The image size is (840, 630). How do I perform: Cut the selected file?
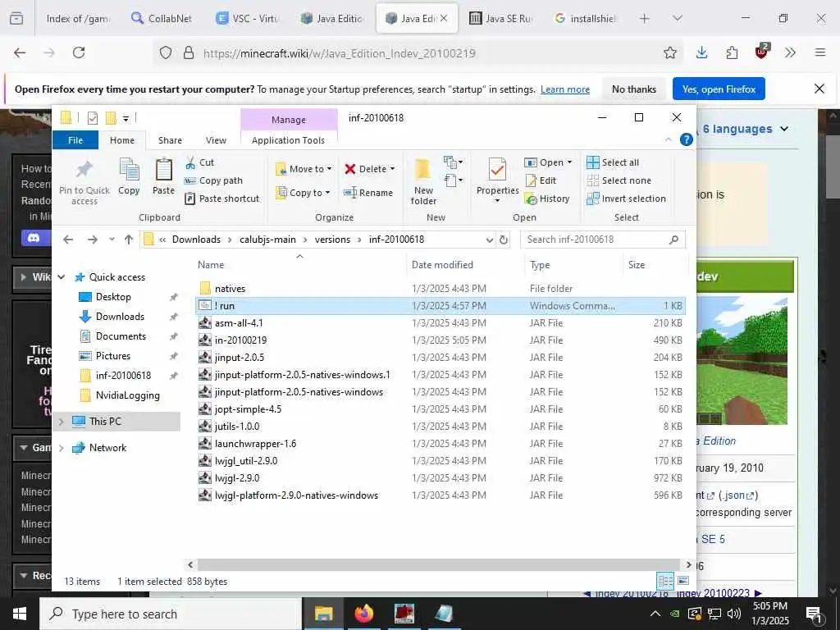(x=199, y=162)
